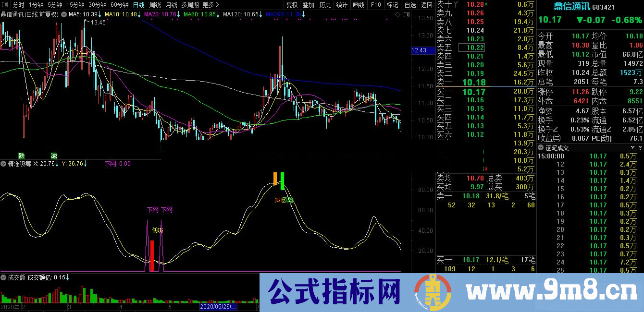Open F10 company fundamentals
Viewport: 644px width, 312px height.
coord(376,4)
